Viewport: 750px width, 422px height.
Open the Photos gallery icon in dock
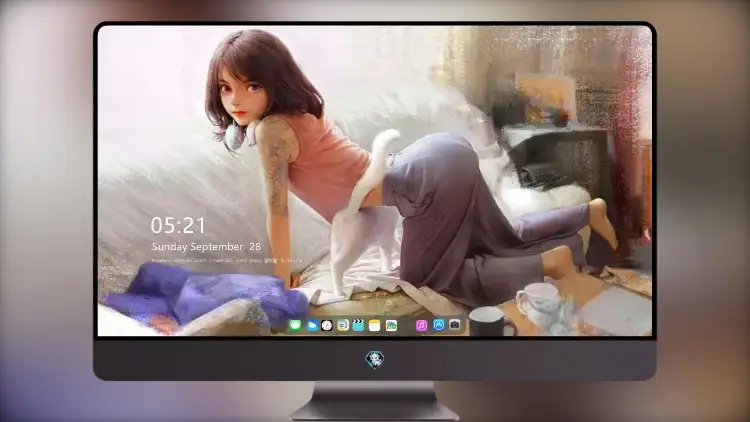click(x=391, y=325)
